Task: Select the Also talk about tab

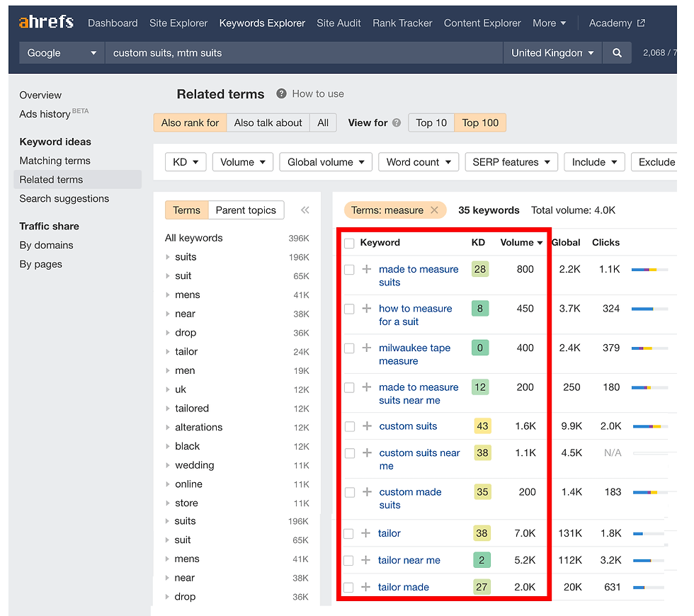Action: [x=268, y=123]
